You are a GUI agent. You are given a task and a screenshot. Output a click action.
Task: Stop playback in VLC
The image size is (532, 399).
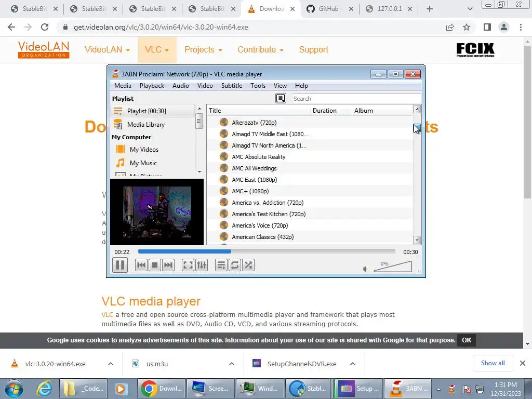click(x=155, y=265)
